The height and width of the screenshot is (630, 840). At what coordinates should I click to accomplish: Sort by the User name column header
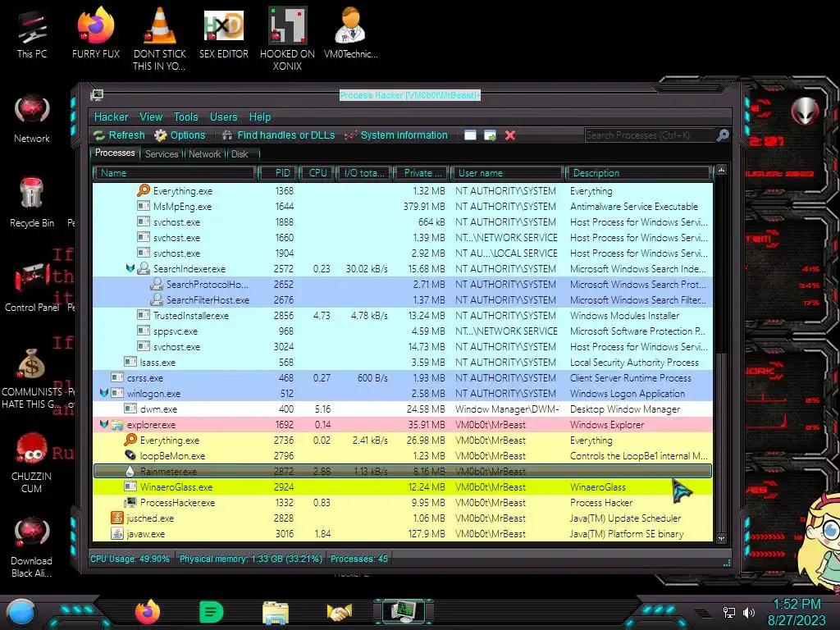click(507, 173)
